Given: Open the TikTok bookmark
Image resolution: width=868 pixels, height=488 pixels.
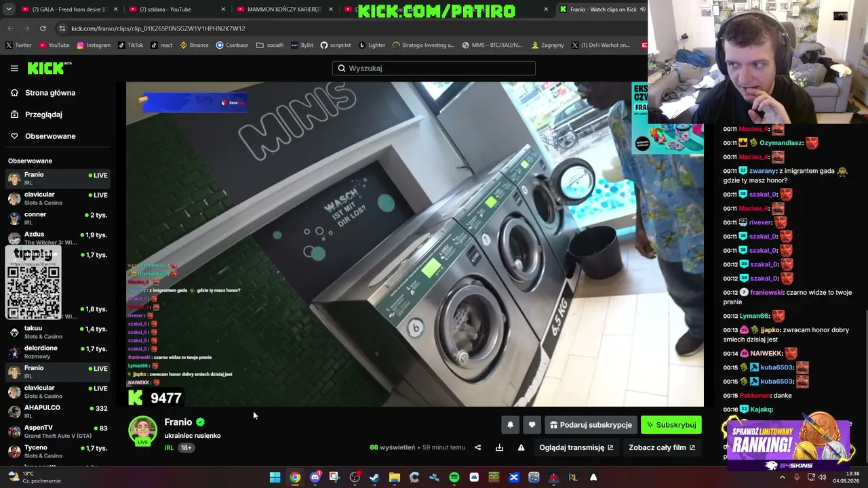Looking at the screenshot, I should [130, 45].
